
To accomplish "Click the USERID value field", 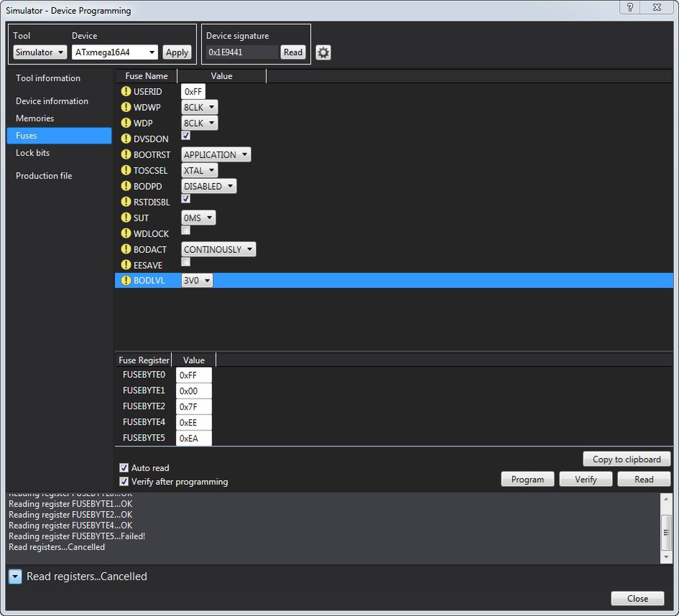I will (193, 92).
